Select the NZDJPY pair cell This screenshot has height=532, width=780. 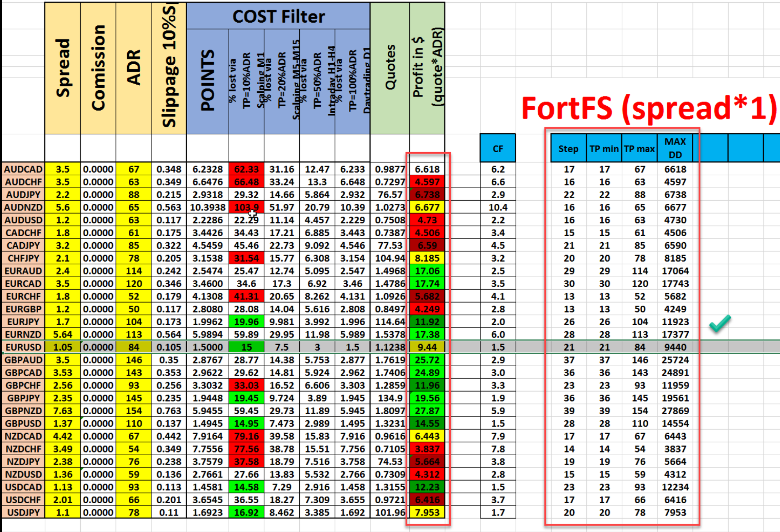(23, 462)
